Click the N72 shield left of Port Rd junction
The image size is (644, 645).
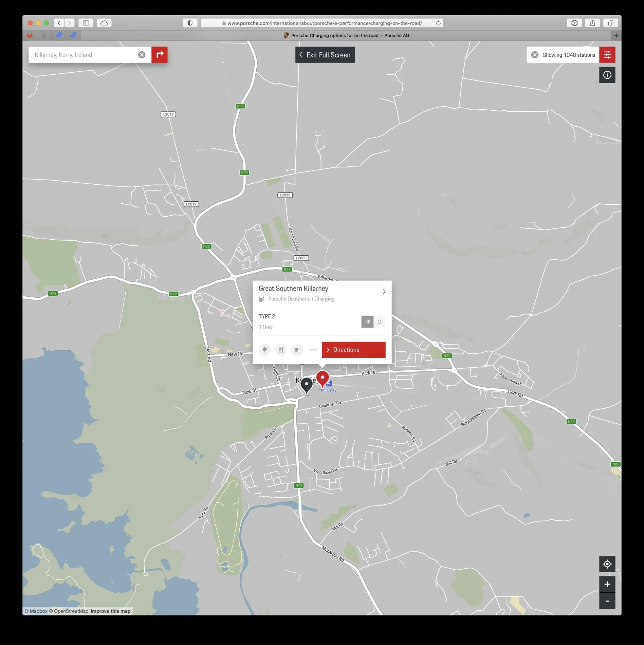click(173, 294)
